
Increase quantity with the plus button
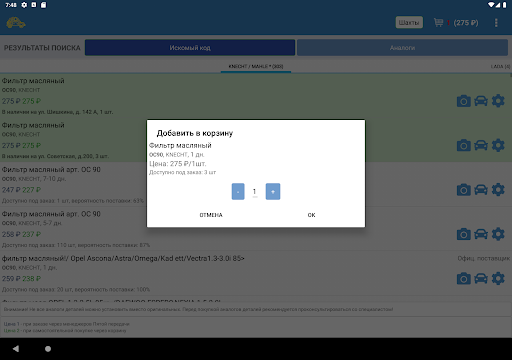[273, 191]
